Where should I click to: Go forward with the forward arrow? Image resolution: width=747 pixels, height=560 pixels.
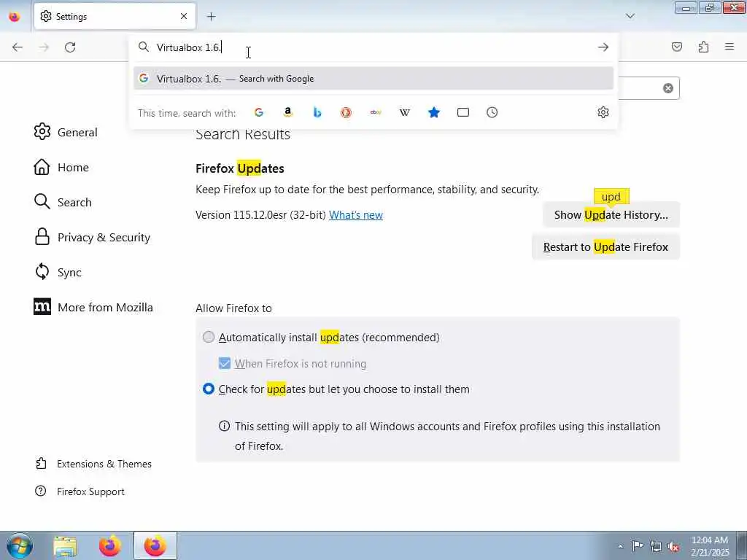(44, 47)
